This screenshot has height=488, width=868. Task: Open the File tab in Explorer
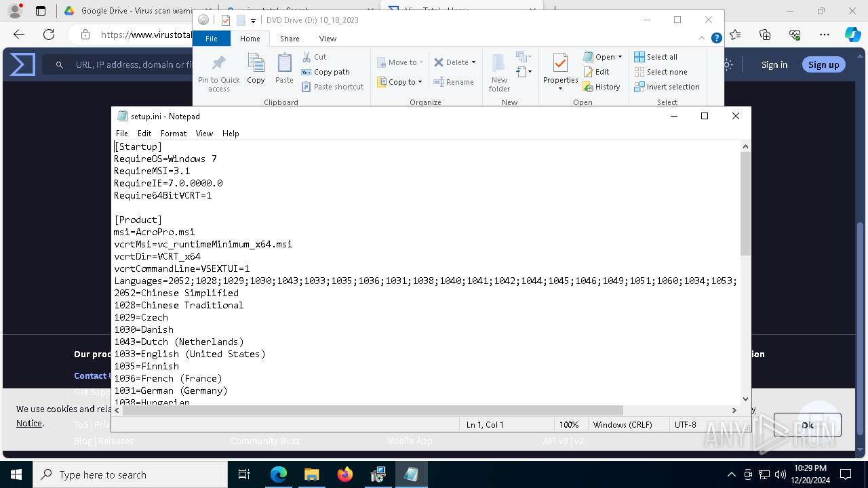tap(212, 39)
